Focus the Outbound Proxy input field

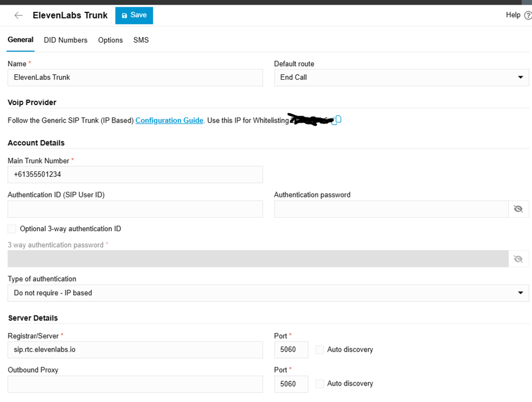[135, 384]
